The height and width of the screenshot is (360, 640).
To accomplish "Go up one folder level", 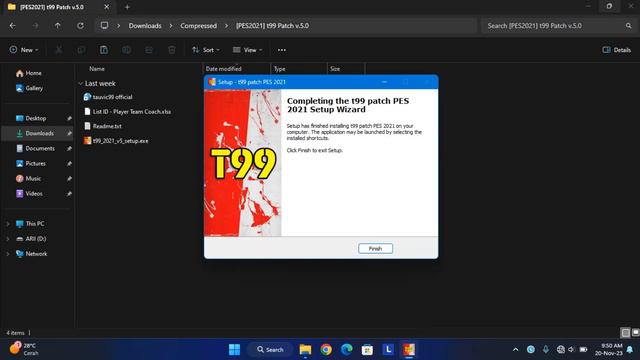I will coord(58,26).
